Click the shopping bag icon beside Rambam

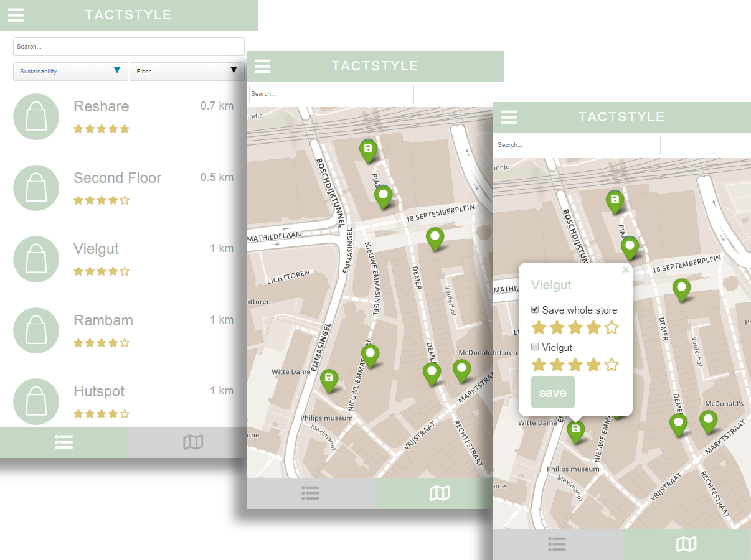click(36, 330)
